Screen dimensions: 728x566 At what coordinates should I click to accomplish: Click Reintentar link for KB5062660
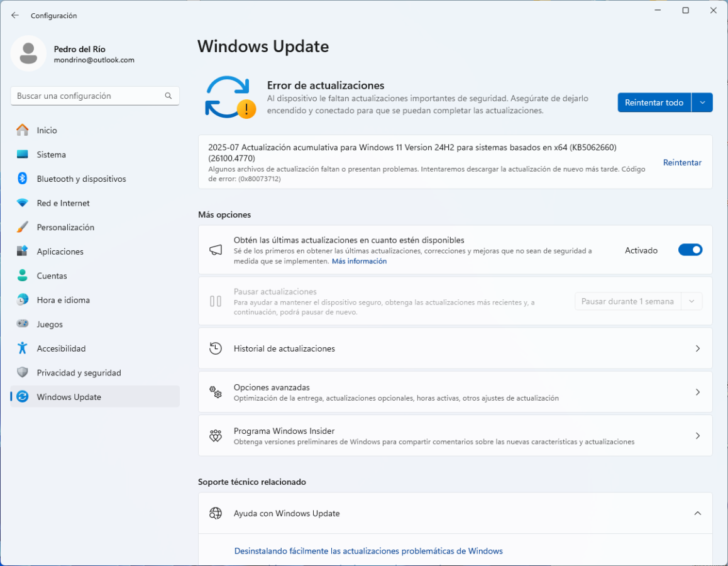coord(682,162)
